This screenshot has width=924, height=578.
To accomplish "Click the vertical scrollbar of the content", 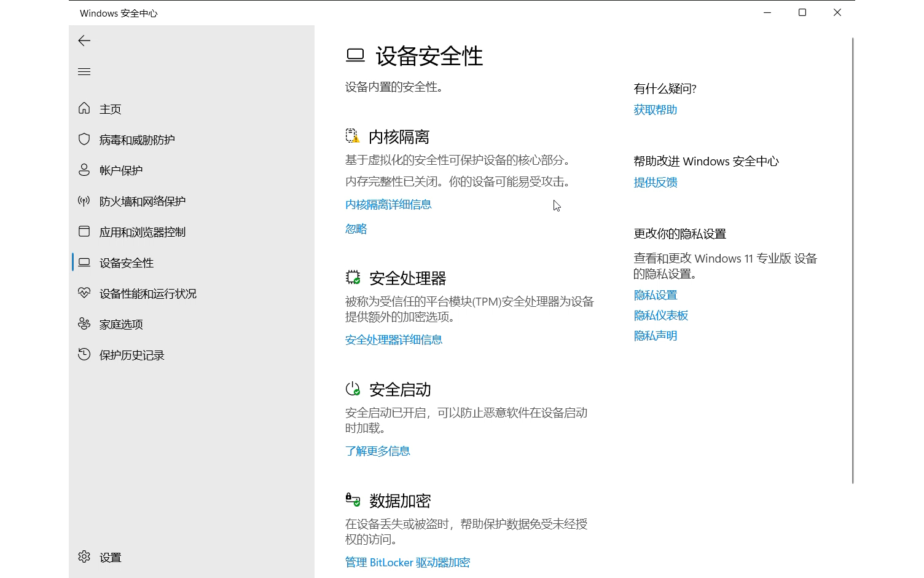I will pyautogui.click(x=853, y=261).
